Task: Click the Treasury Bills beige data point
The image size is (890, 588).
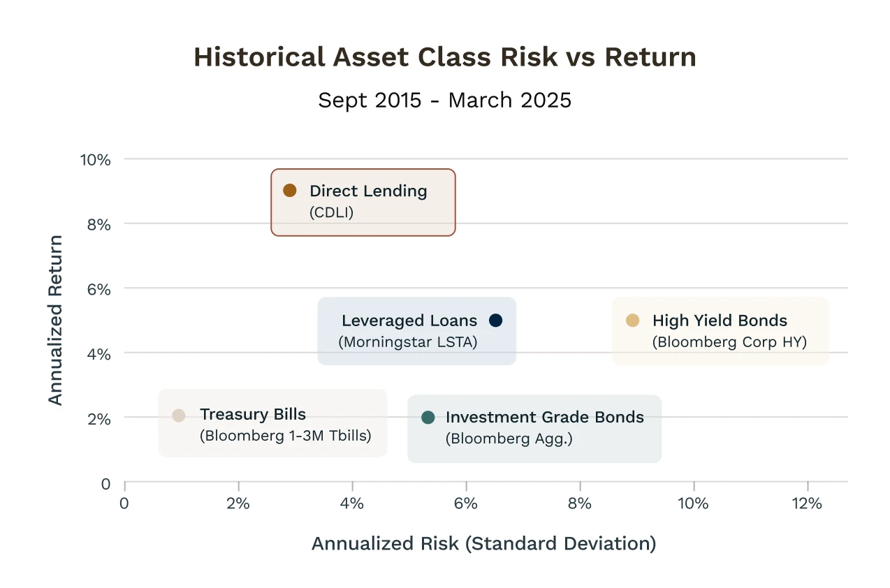Action: (x=179, y=416)
